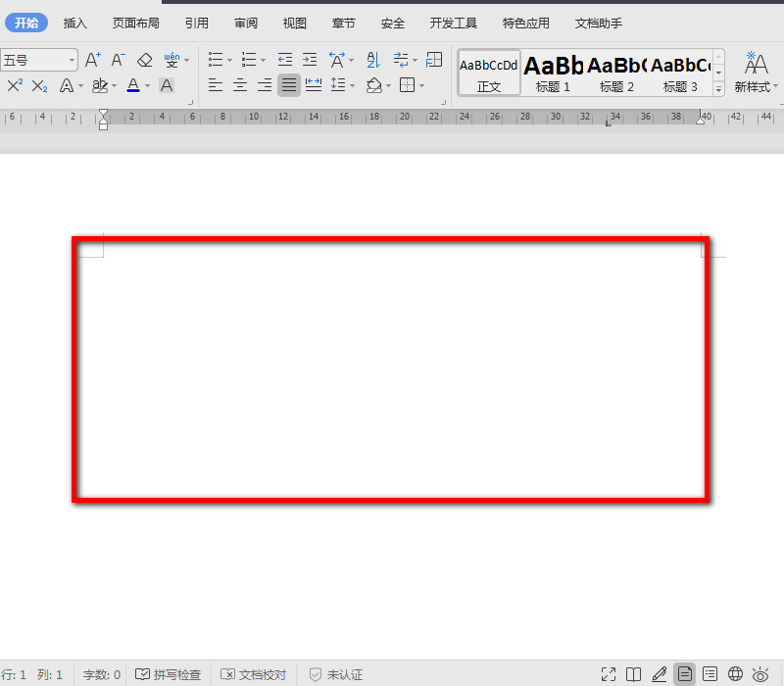Toggle justified alignment
The width and height of the screenshot is (784, 686).
(x=289, y=85)
